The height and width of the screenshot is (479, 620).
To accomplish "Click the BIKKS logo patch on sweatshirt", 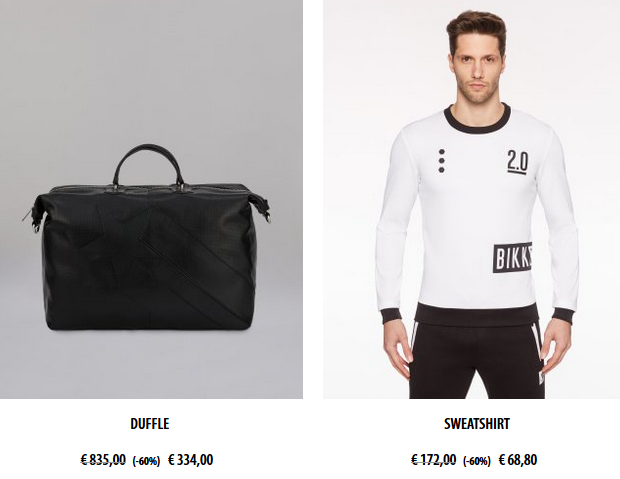I will click(x=512, y=258).
